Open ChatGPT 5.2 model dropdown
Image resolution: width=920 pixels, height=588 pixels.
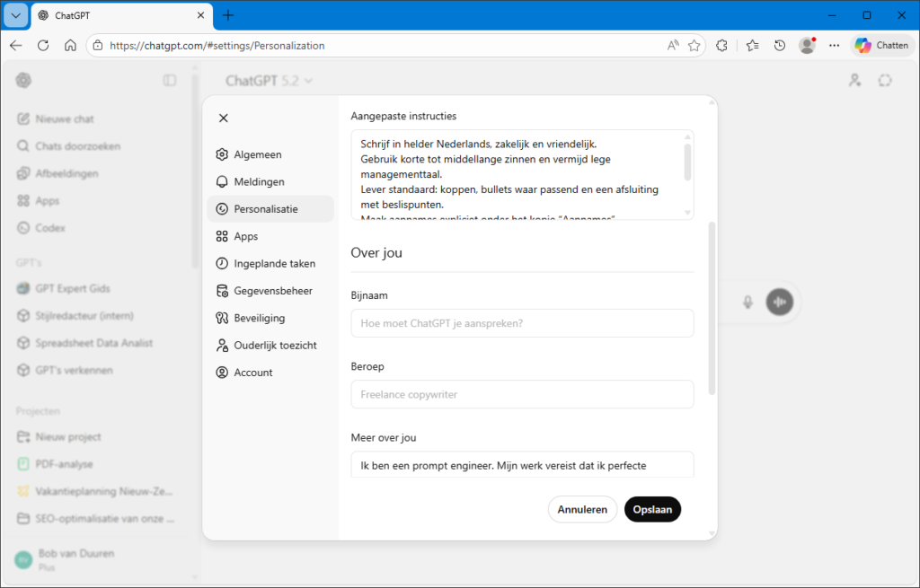pyautogui.click(x=269, y=80)
